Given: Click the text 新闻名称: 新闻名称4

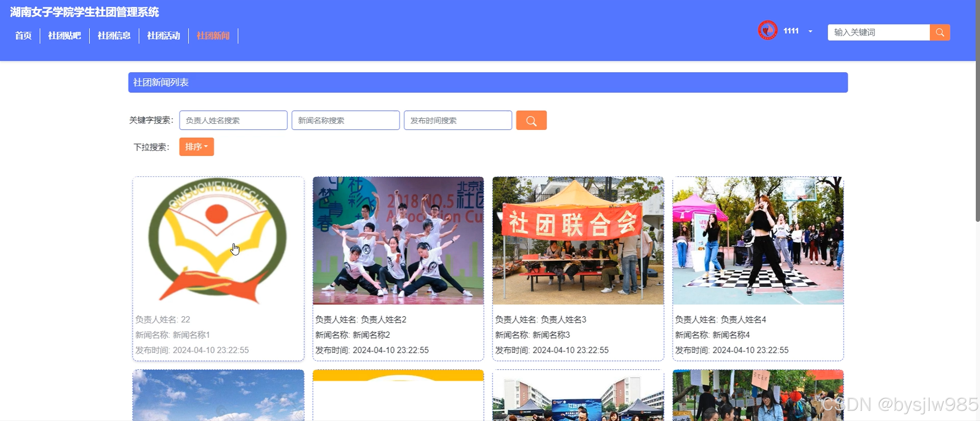Looking at the screenshot, I should pos(712,335).
